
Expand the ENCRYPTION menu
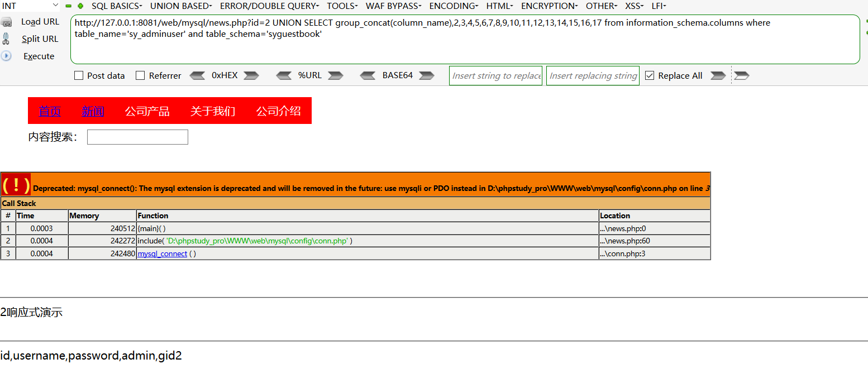(x=550, y=6)
